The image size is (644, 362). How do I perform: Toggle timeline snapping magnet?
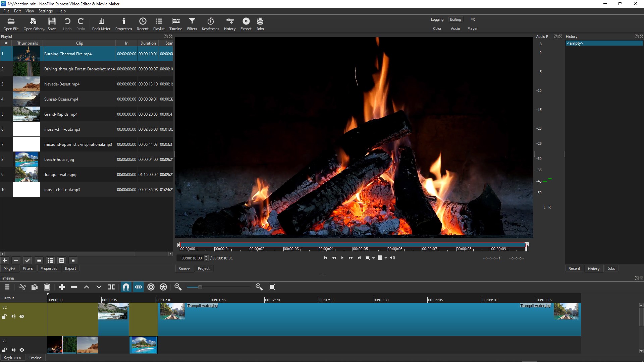[126, 287]
